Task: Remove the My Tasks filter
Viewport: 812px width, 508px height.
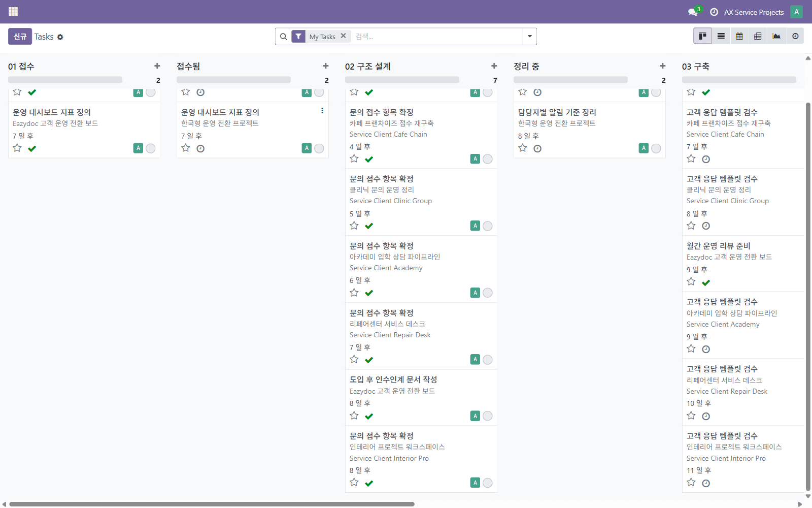Action: [343, 36]
